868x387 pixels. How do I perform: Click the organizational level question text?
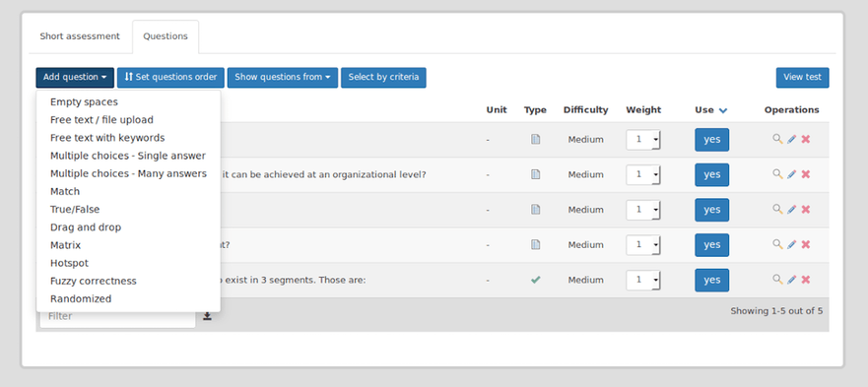[x=323, y=174]
